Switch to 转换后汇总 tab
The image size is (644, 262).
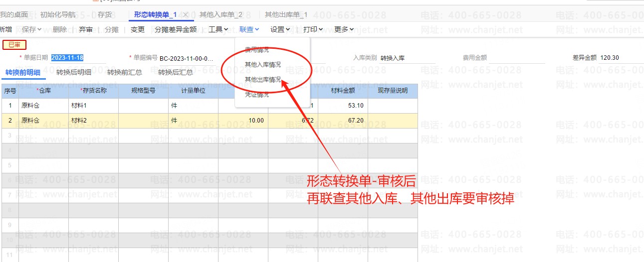pyautogui.click(x=176, y=72)
